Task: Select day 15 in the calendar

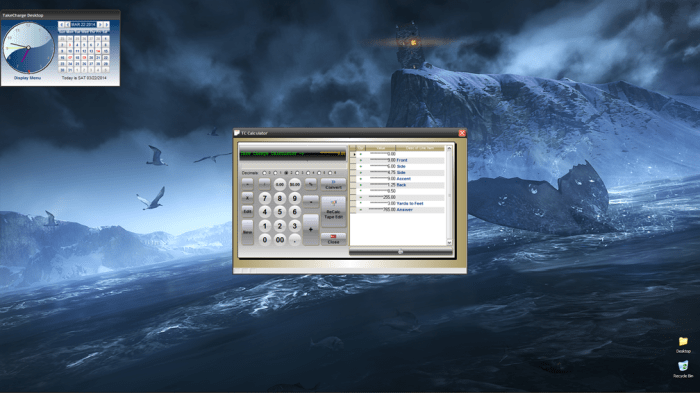Action: (x=106, y=51)
